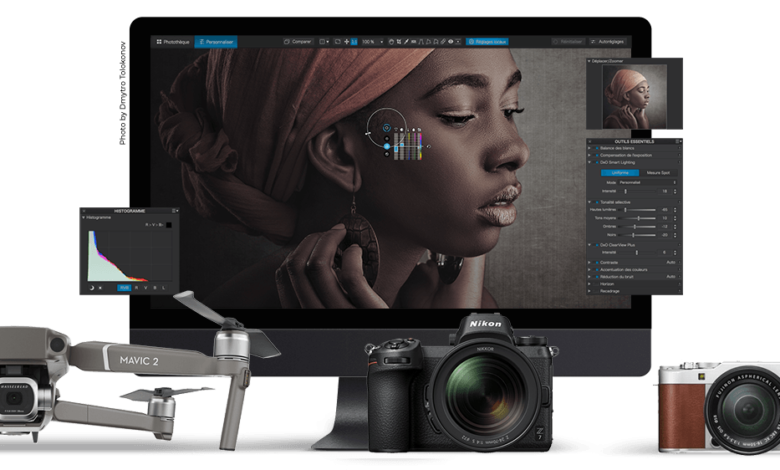
Task: Toggle the highlight clipping sun icon
Action: click(100, 287)
